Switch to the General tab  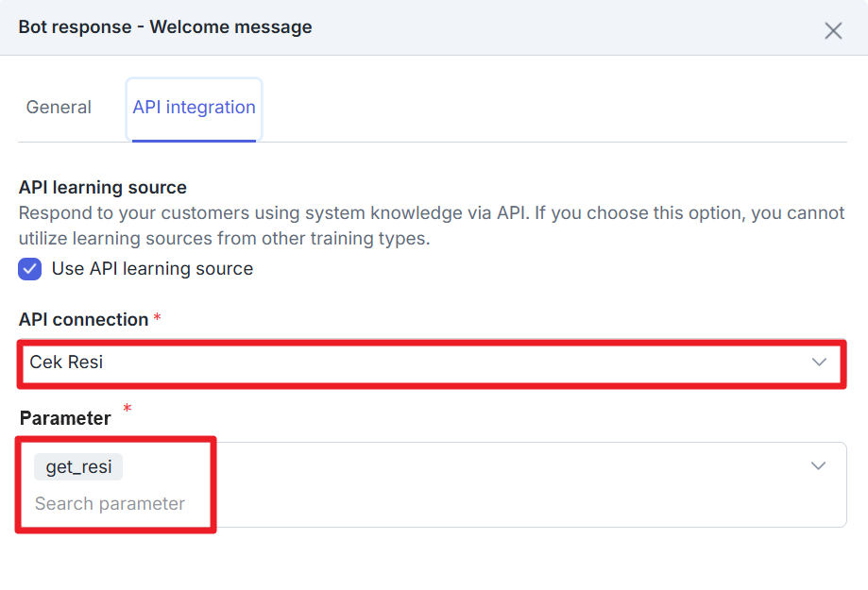click(59, 108)
